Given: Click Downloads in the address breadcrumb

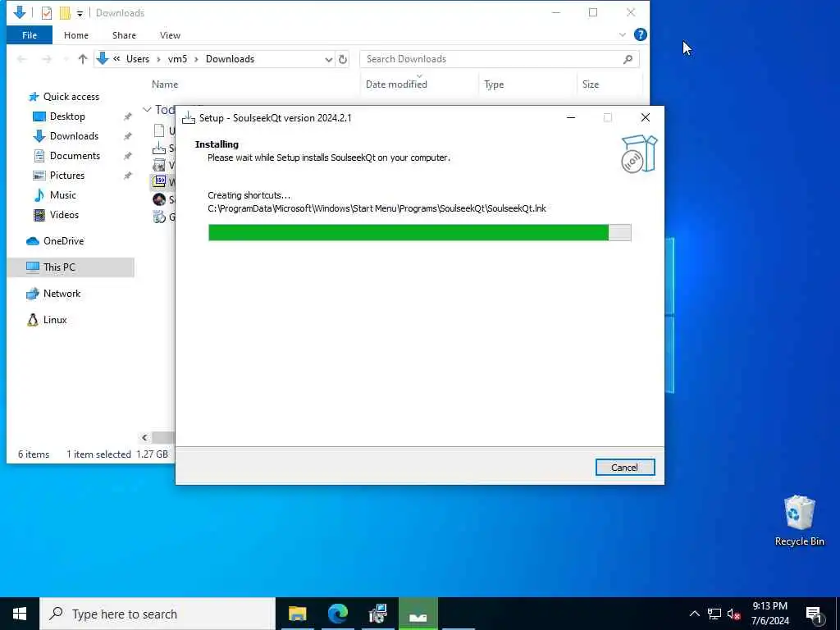Looking at the screenshot, I should pyautogui.click(x=230, y=59).
